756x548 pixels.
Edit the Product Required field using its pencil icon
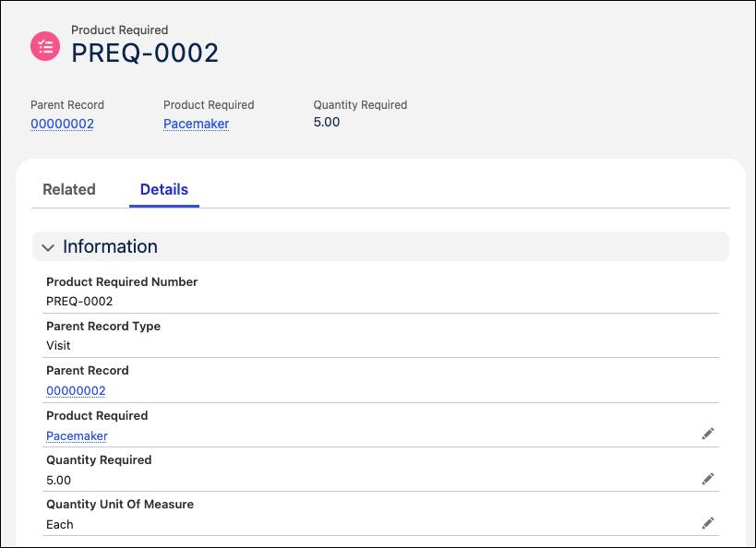pos(708,434)
